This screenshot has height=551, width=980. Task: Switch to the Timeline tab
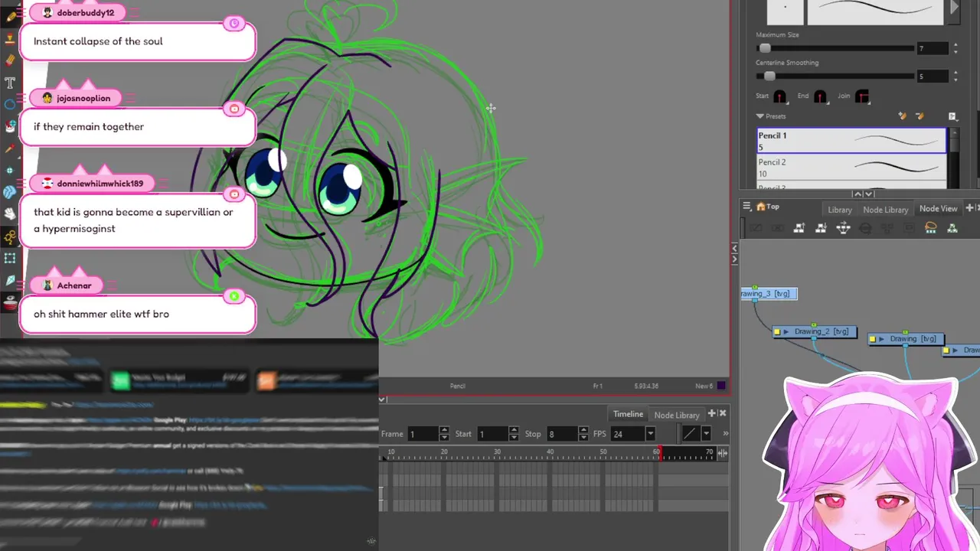tap(628, 414)
